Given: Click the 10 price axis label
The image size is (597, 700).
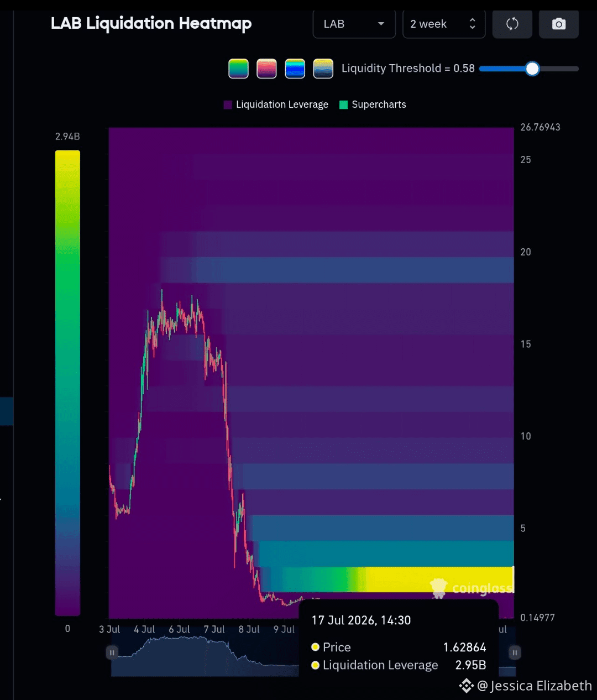Looking at the screenshot, I should pyautogui.click(x=526, y=436).
